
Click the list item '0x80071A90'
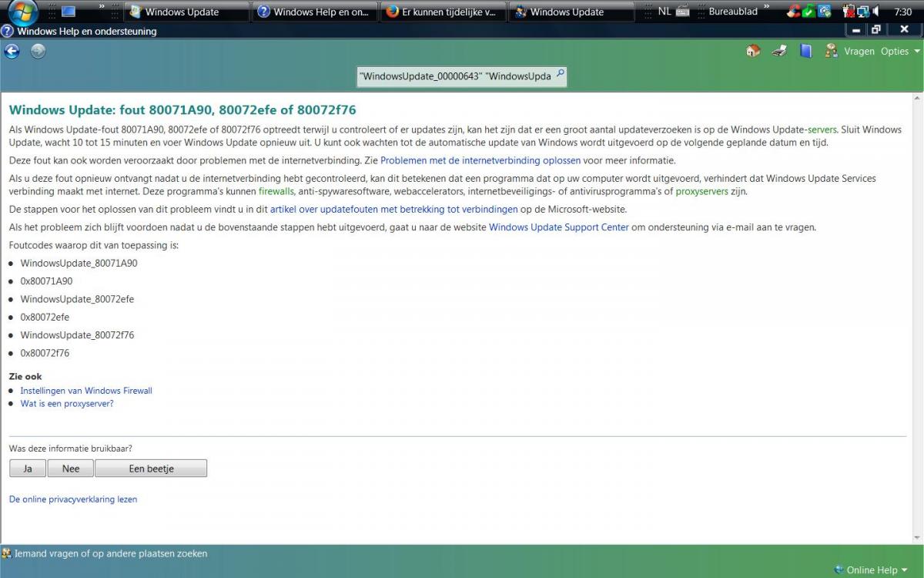[46, 281]
